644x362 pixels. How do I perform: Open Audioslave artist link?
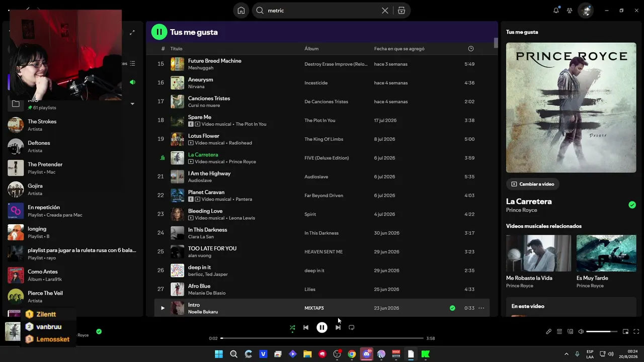(x=200, y=180)
